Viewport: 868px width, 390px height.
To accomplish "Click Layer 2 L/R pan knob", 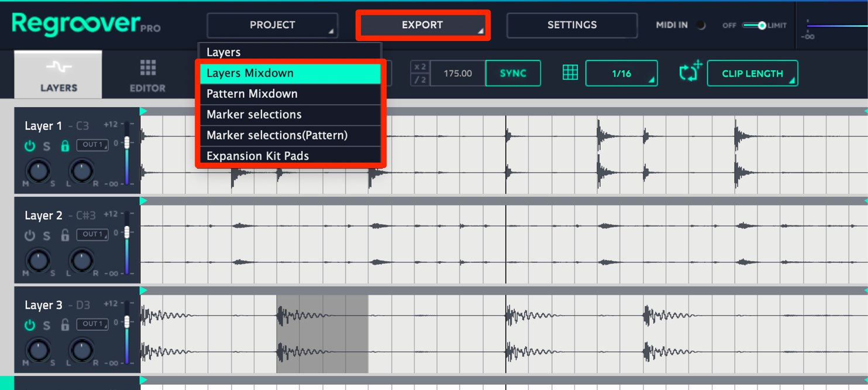I will click(x=81, y=261).
